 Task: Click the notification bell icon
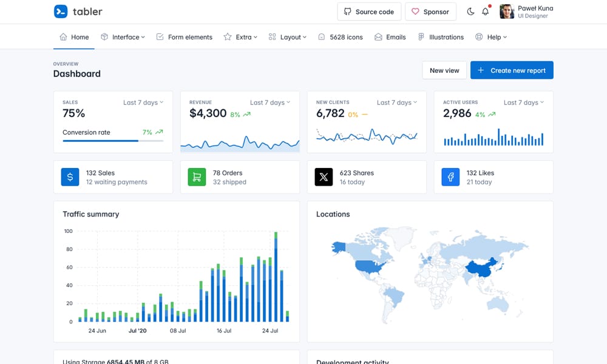pyautogui.click(x=485, y=12)
